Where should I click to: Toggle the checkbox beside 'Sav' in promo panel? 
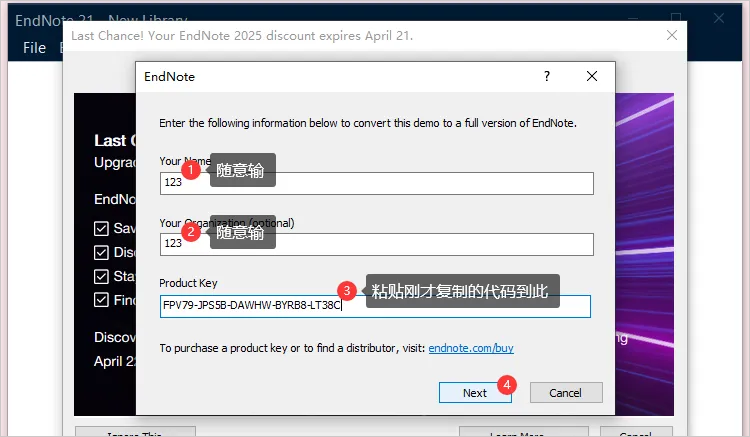click(x=101, y=229)
